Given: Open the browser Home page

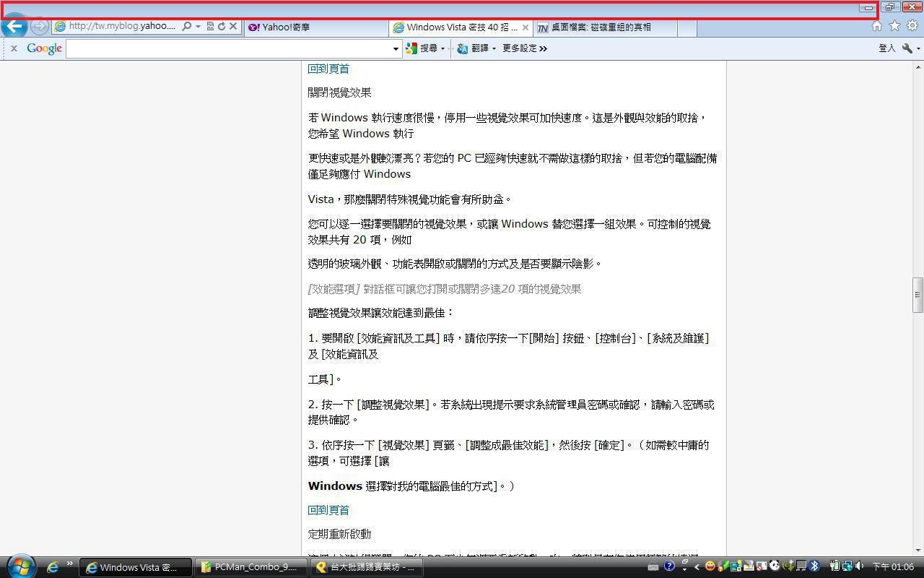Looking at the screenshot, I should pos(876,26).
